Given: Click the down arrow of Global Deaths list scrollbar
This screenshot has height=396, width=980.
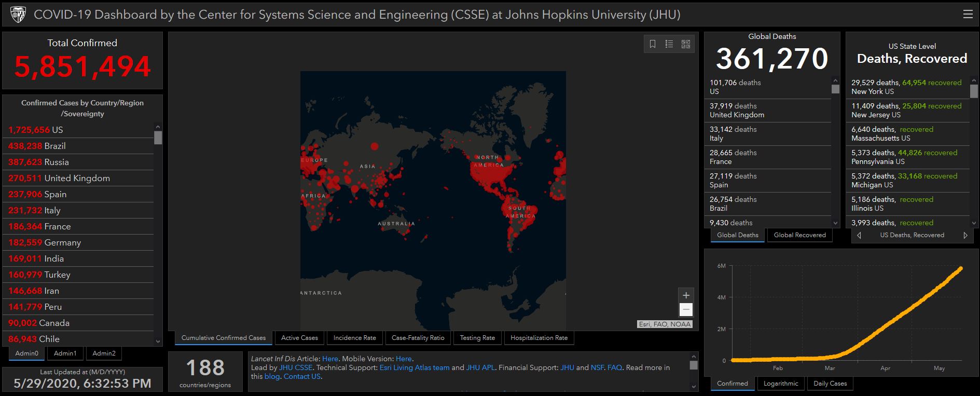Looking at the screenshot, I should [835, 223].
